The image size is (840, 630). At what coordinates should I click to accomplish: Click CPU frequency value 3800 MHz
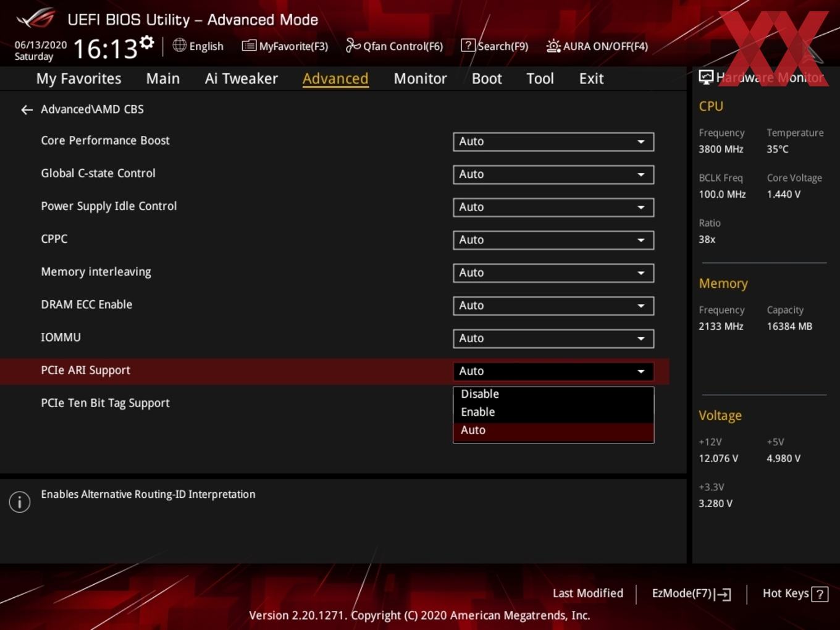(x=721, y=149)
